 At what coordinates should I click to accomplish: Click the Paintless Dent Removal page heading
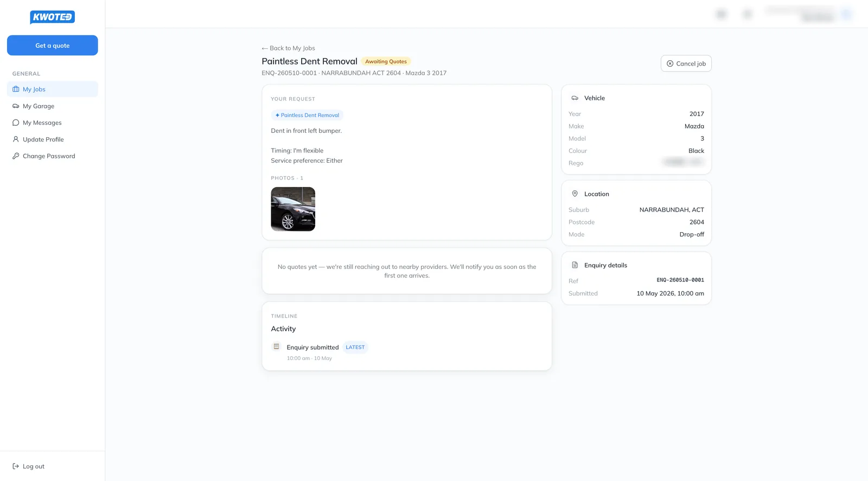point(310,61)
